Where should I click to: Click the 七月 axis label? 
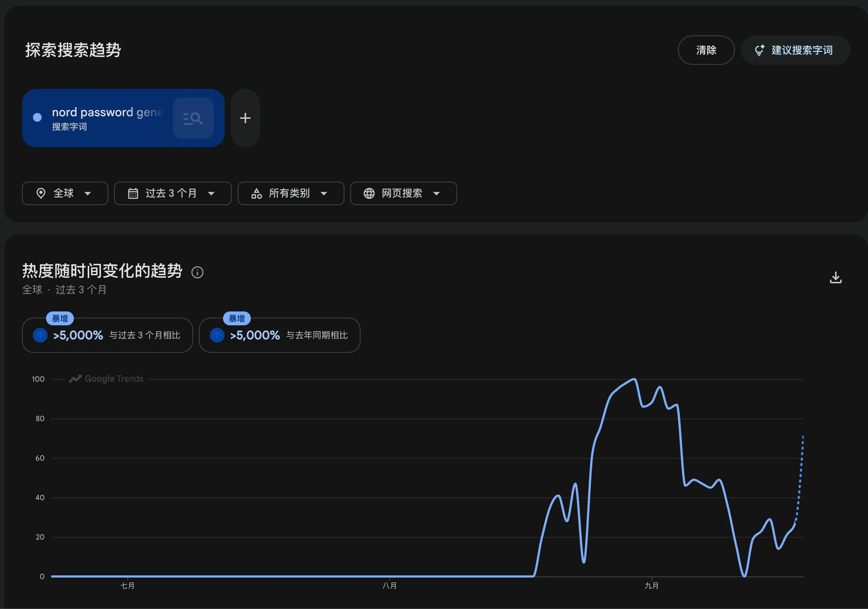coord(127,586)
